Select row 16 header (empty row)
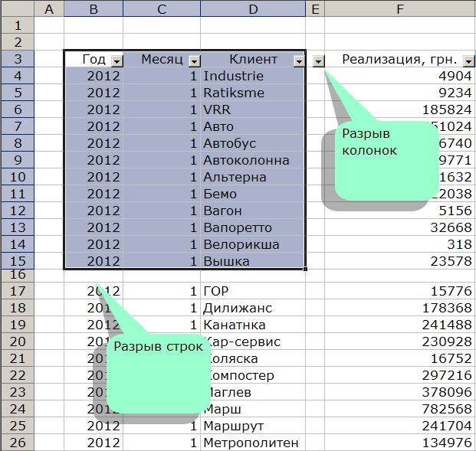The width and height of the screenshot is (476, 451). (17, 274)
